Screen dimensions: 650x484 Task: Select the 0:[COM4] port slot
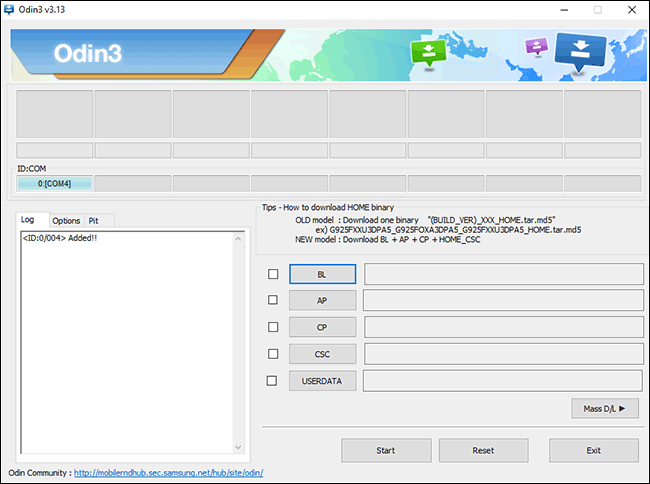coord(54,184)
